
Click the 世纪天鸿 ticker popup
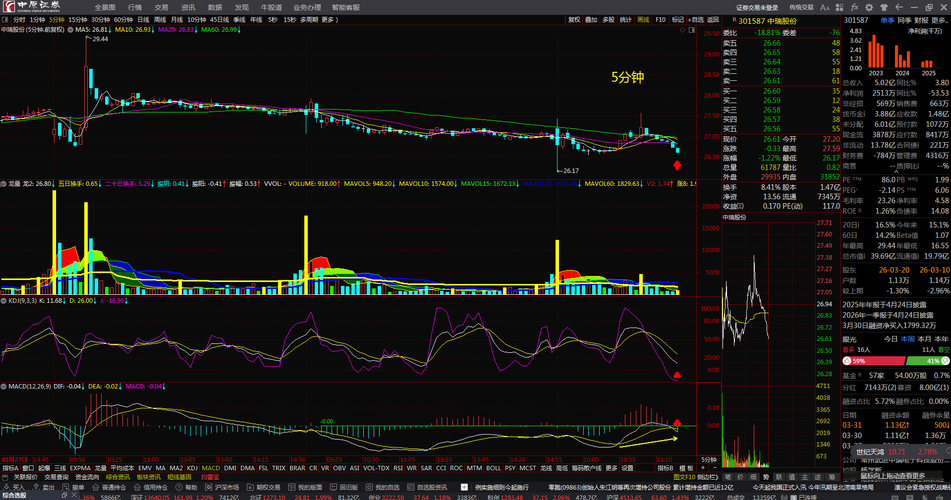click(900, 452)
